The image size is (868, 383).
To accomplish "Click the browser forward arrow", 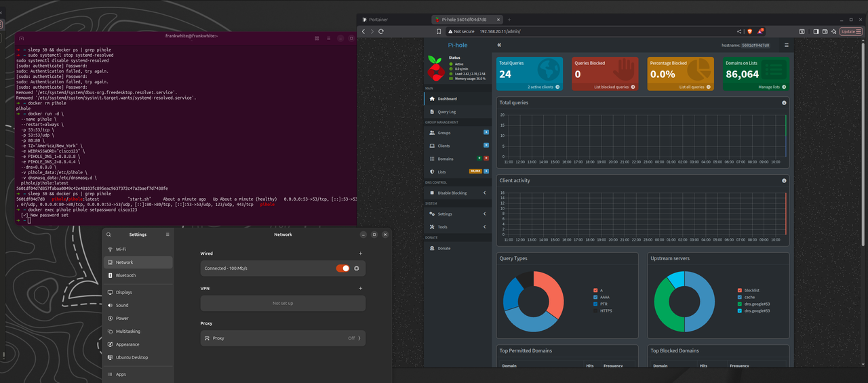I will (x=372, y=31).
